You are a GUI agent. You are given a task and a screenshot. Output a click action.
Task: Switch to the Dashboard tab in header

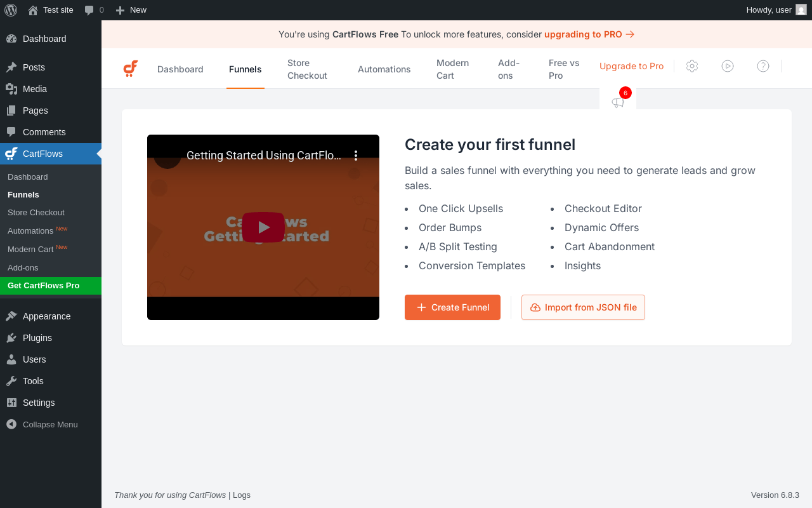tap(180, 69)
